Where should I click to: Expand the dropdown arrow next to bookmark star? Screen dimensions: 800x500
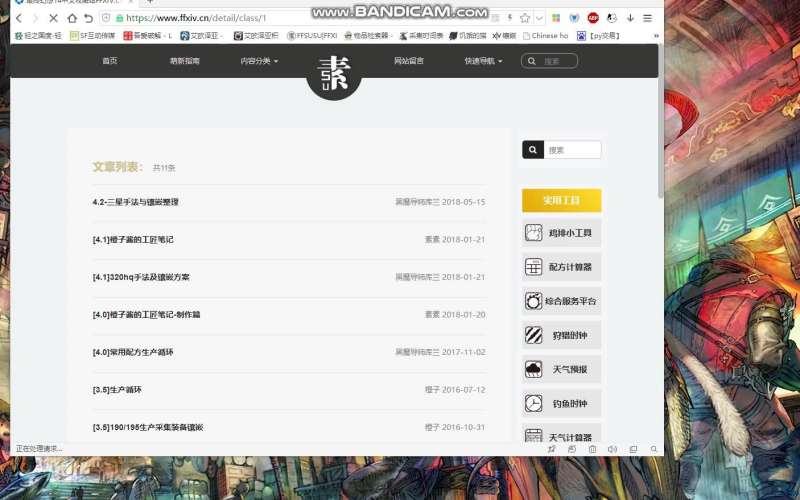pyautogui.click(x=539, y=18)
